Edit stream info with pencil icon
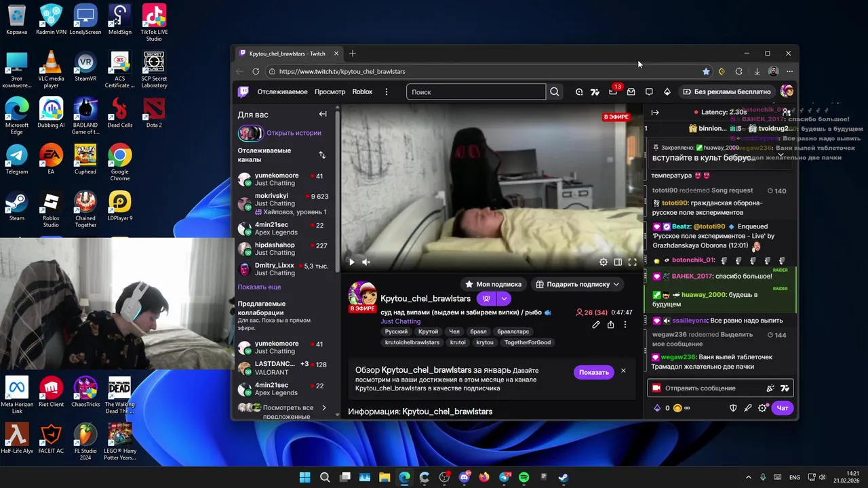 [x=596, y=325]
